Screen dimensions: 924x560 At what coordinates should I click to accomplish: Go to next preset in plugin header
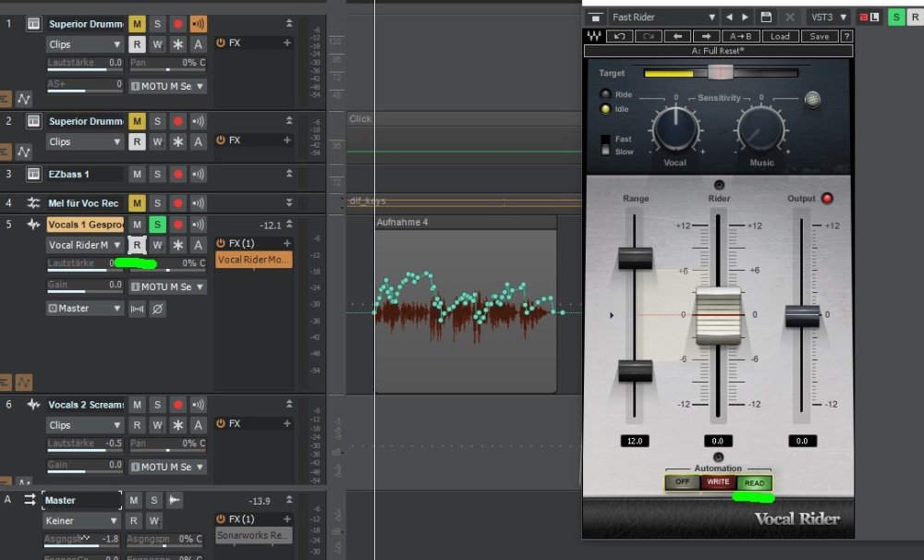pos(745,17)
